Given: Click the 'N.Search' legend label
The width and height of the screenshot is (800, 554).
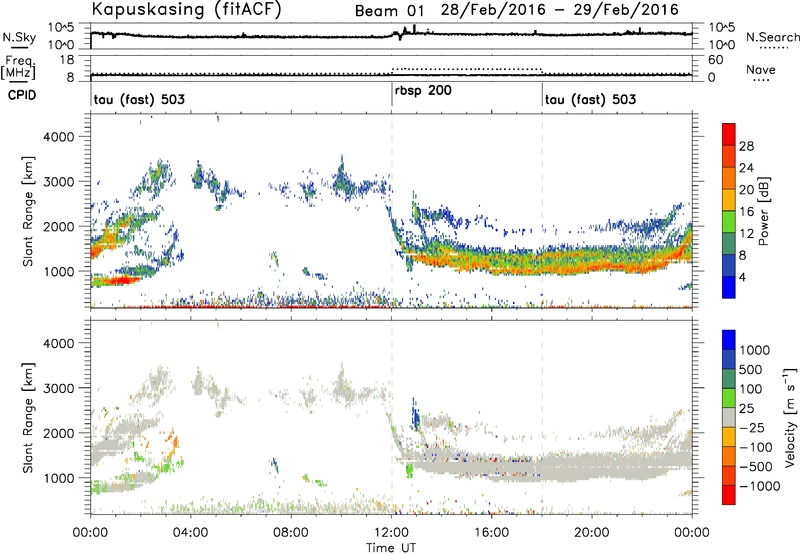Looking at the screenshot, I should (773, 37).
